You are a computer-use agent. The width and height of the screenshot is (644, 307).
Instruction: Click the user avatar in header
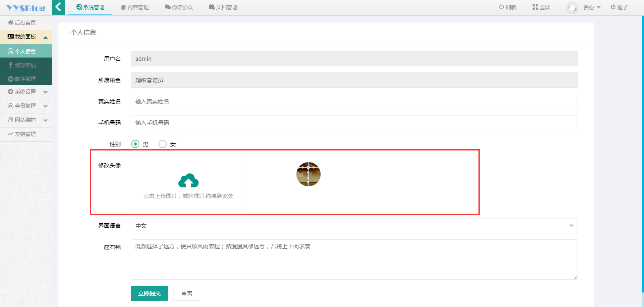(x=572, y=8)
